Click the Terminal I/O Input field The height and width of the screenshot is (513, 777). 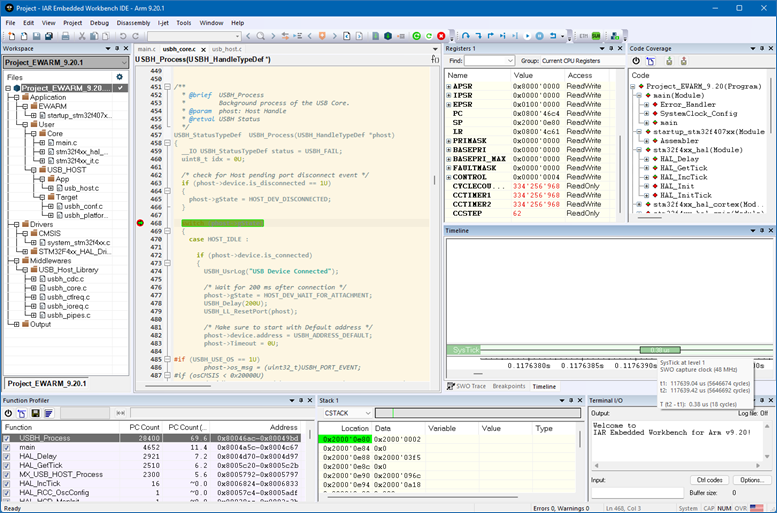(x=637, y=493)
